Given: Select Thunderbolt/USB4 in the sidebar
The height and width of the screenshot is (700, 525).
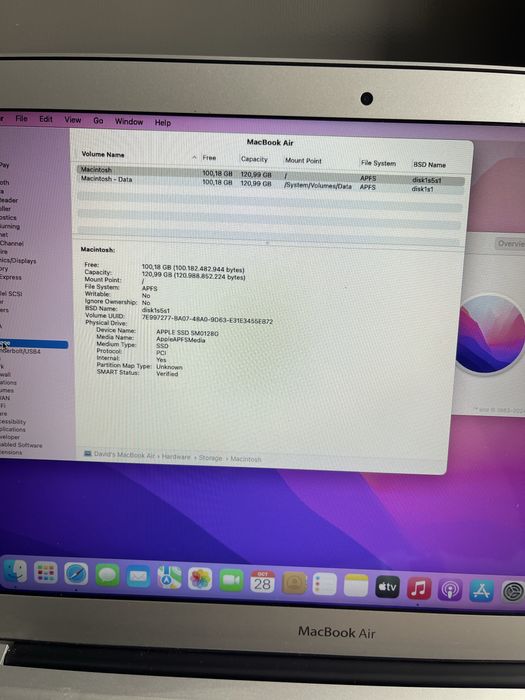Looking at the screenshot, I should pyautogui.click(x=20, y=351).
